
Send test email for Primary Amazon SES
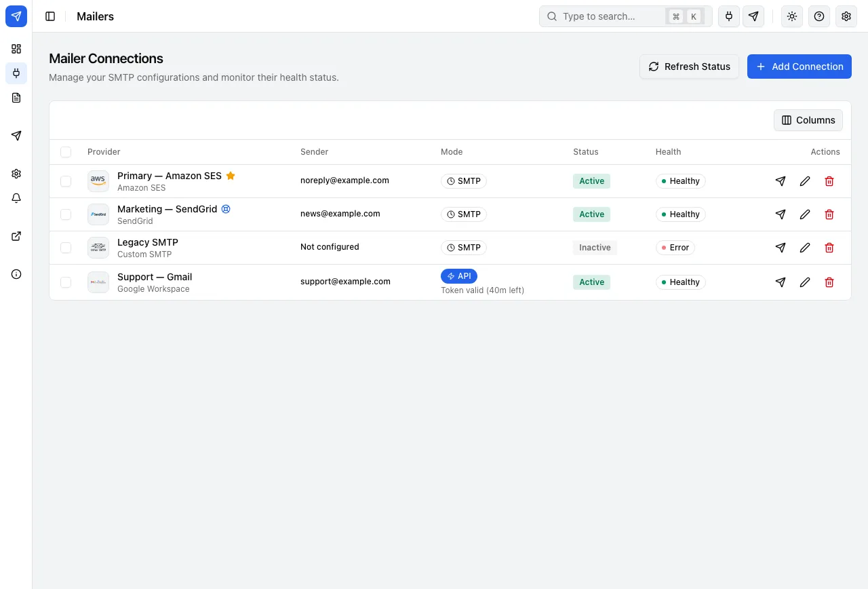[x=781, y=181]
